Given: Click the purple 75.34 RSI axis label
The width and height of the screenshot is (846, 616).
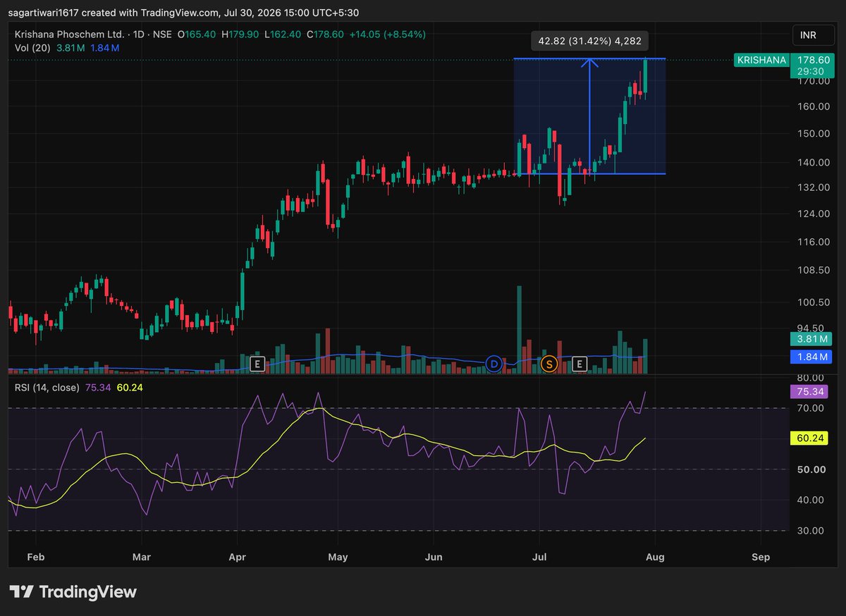Looking at the screenshot, I should coord(808,390).
